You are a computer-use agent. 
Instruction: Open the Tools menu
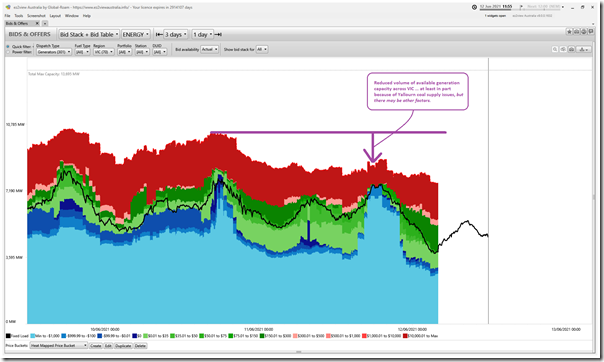19,16
